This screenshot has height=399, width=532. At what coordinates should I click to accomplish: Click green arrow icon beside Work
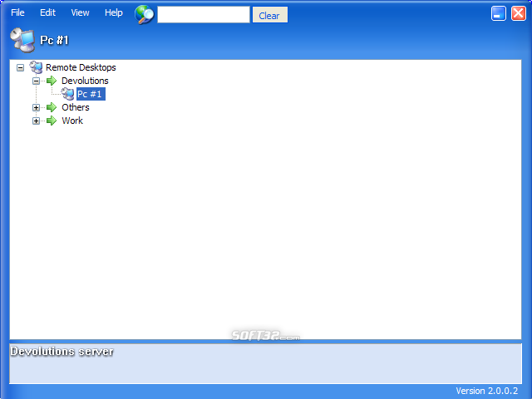point(52,121)
